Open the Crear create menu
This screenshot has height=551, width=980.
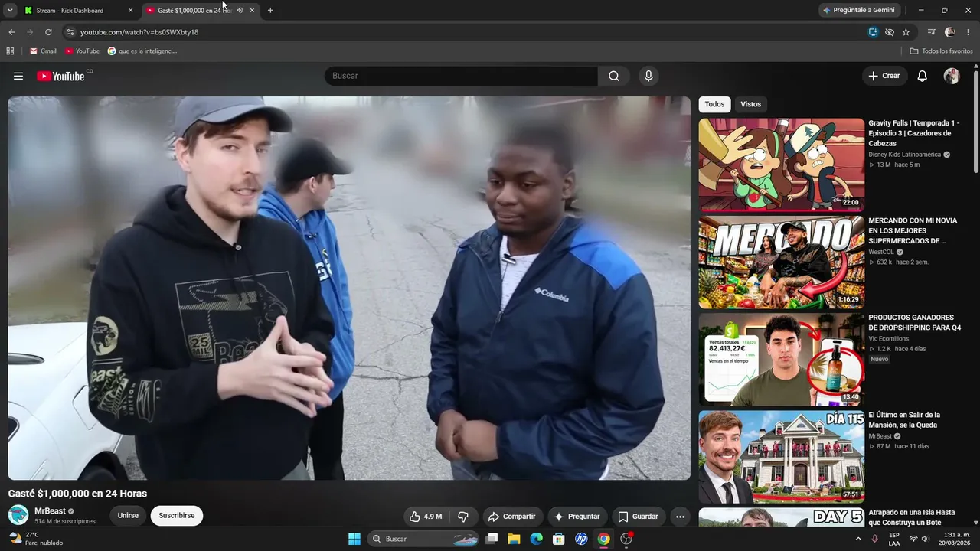click(x=884, y=76)
